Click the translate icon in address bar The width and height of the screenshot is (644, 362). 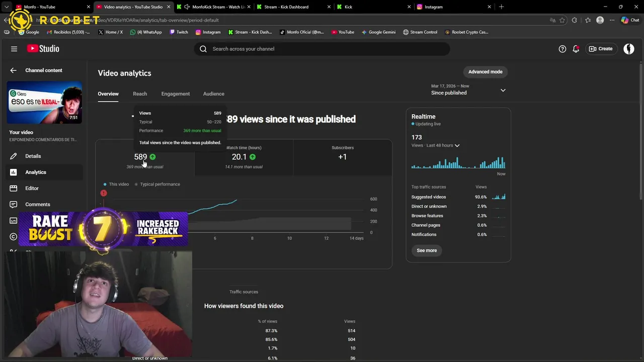552,20
